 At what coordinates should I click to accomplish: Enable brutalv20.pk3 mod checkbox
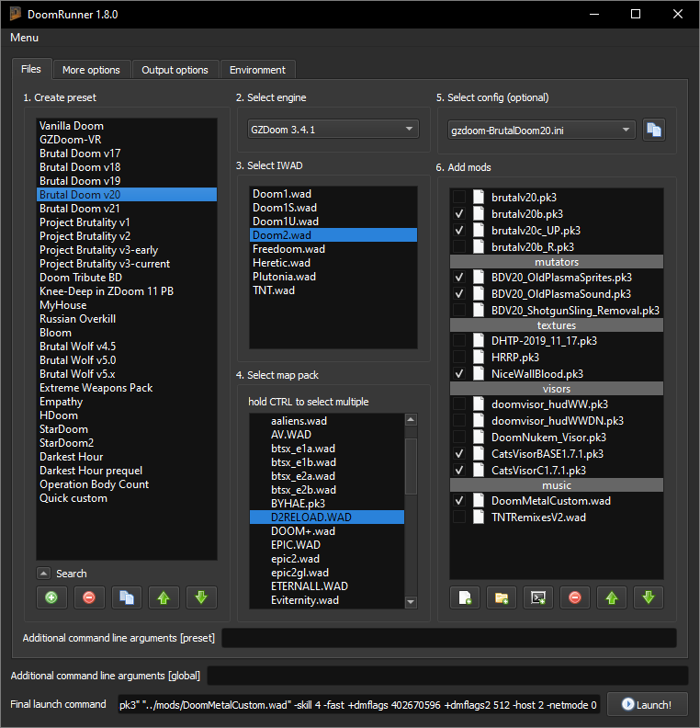[459, 197]
